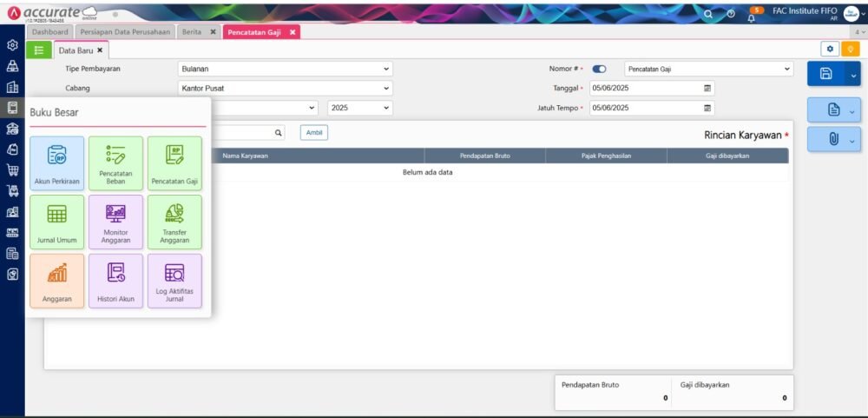This screenshot has height=418, width=868.
Task: Open Monitor Anggaran module
Action: tap(115, 222)
